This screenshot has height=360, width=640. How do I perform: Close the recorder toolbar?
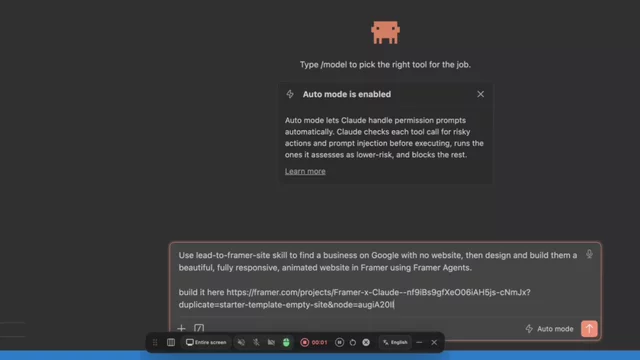tap(434, 342)
